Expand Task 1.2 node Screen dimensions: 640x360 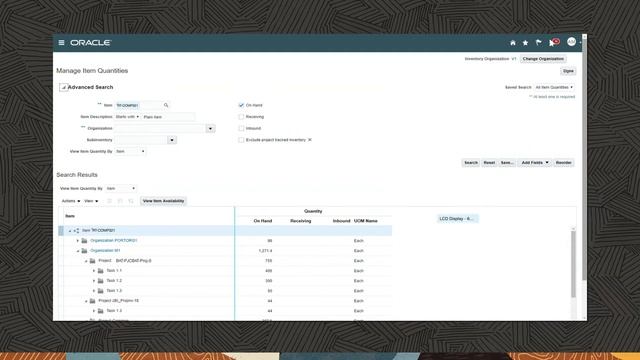tap(94, 281)
